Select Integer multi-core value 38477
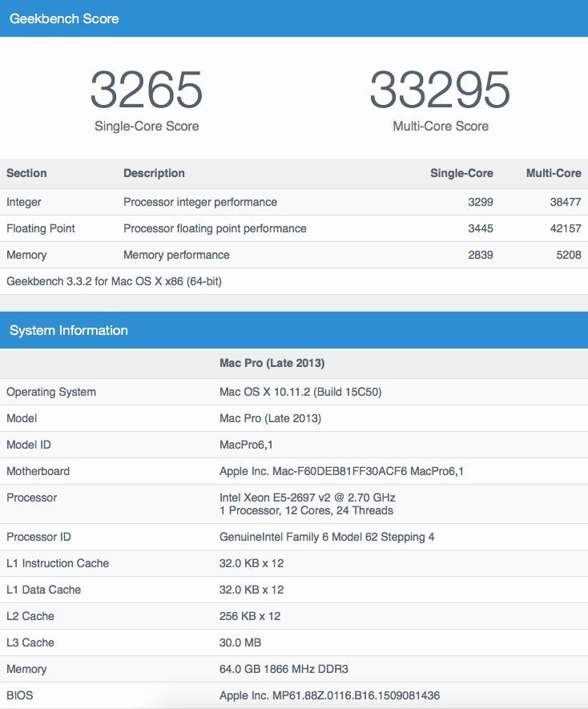588x709 pixels. (566, 202)
